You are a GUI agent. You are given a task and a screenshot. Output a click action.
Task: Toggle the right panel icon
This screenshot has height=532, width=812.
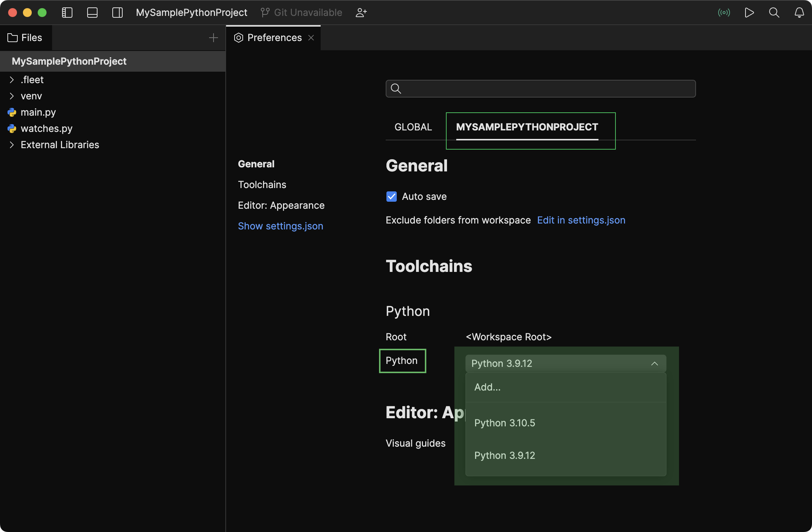tap(117, 12)
